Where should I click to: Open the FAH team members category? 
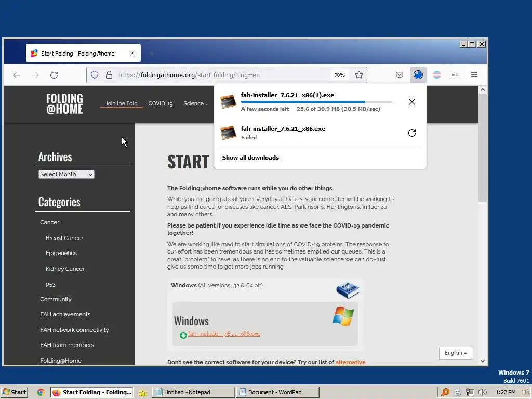[x=67, y=345]
